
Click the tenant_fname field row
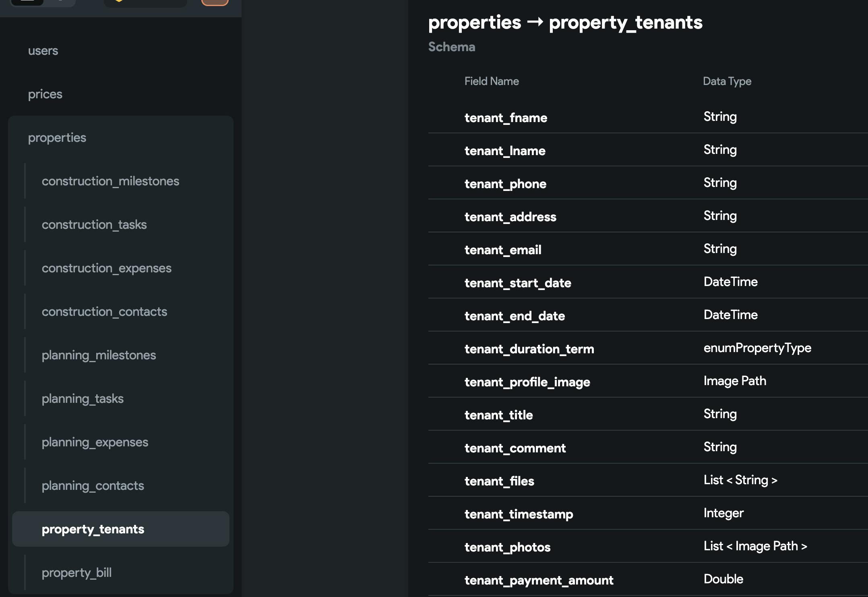(506, 118)
